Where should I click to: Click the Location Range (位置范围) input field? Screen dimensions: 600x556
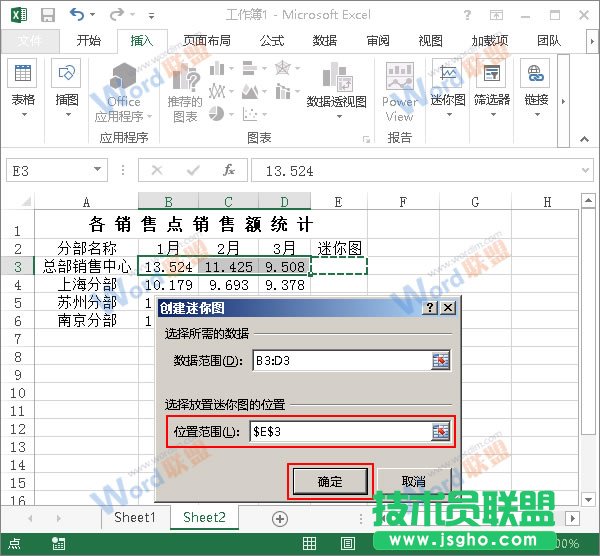341,432
